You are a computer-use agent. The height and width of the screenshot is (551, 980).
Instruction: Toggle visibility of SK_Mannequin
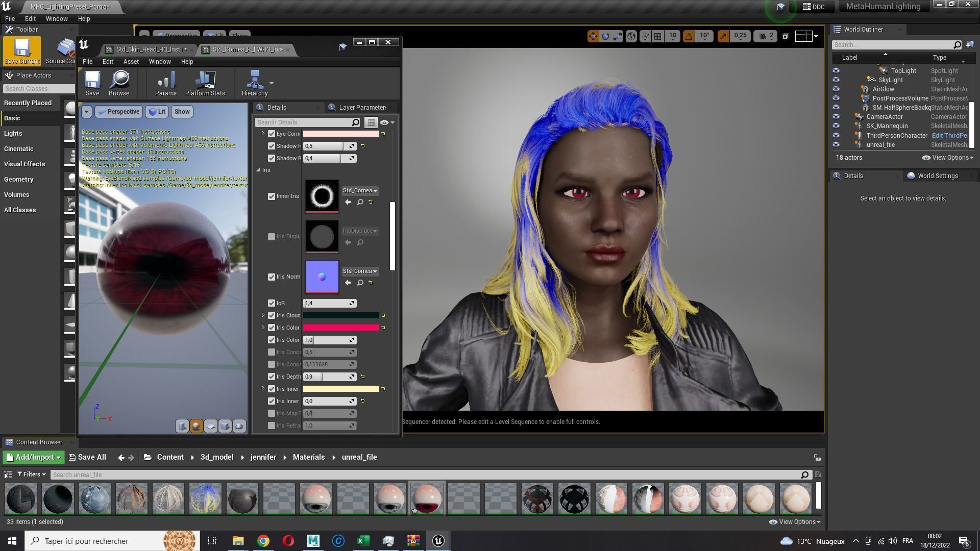[x=836, y=126]
